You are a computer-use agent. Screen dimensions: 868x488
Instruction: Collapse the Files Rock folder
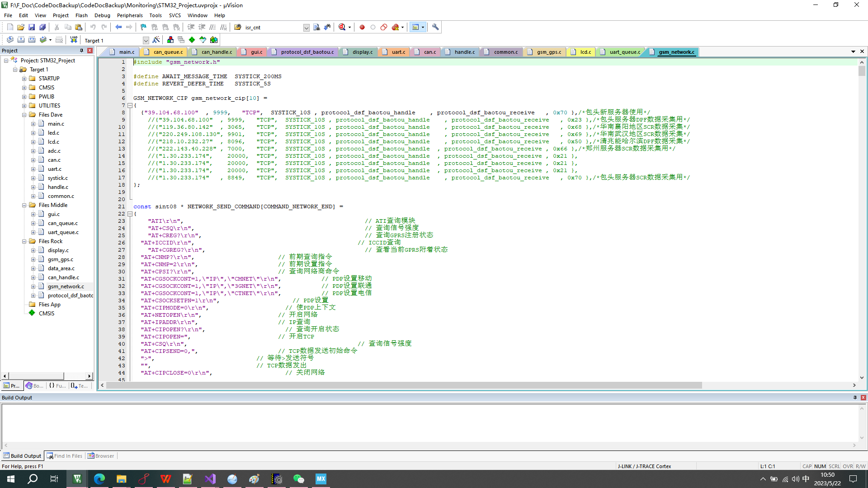(24, 241)
